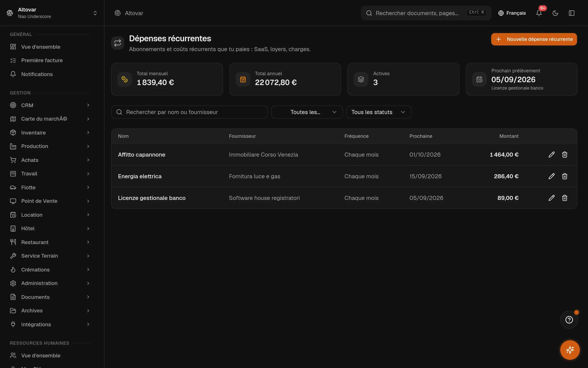Click the Total annuel calendar icon
Image resolution: width=588 pixels, height=368 pixels.
[x=243, y=79]
